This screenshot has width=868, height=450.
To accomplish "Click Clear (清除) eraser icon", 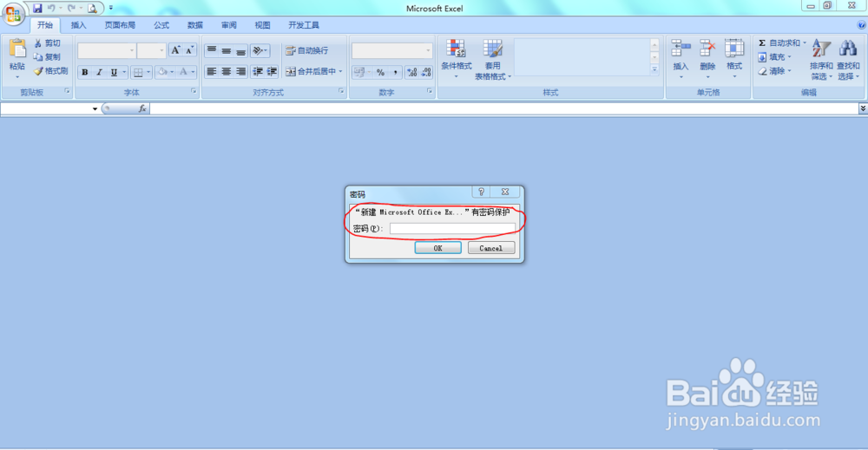I will (762, 71).
